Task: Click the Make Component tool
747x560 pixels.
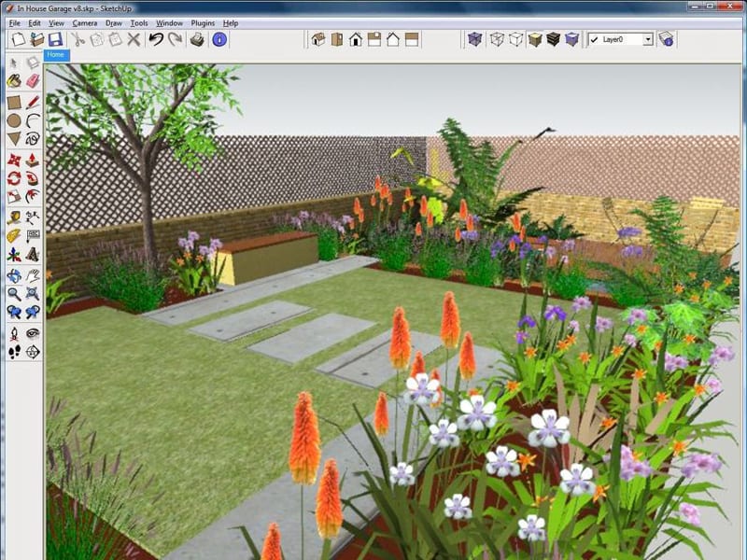Action: [33, 63]
